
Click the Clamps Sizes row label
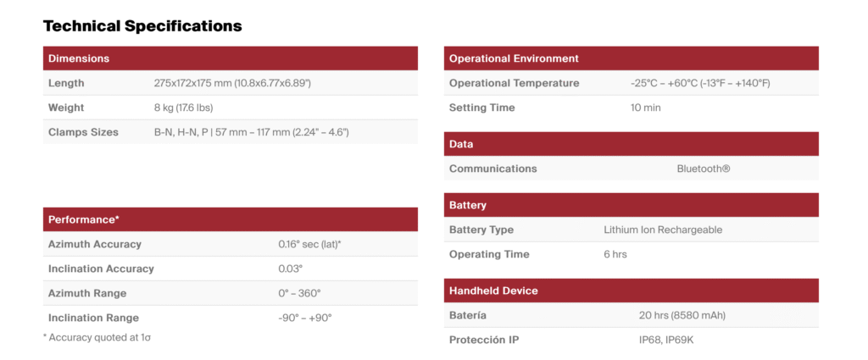[83, 132]
